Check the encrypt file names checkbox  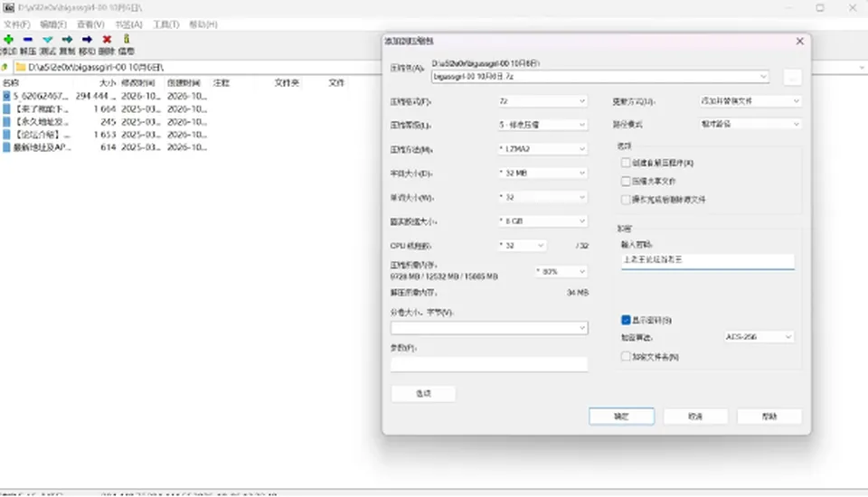tap(626, 356)
